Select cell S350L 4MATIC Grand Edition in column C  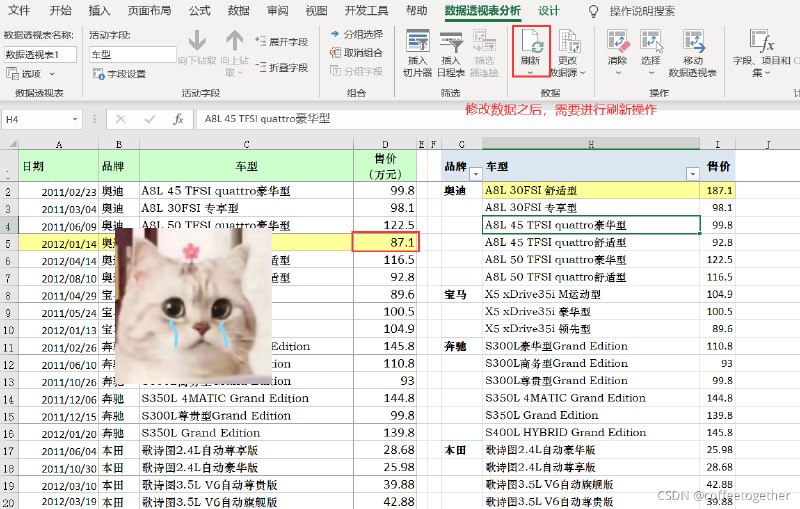click(246, 398)
